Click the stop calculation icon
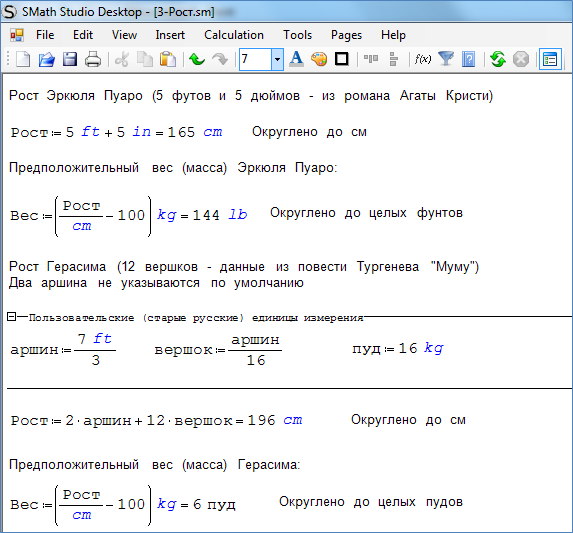573x533 pixels. 521,59
